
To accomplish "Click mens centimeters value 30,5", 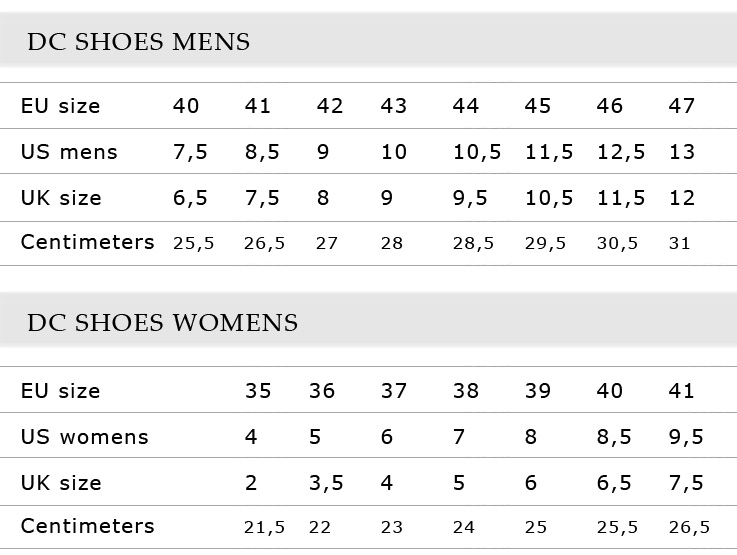I will [617, 243].
